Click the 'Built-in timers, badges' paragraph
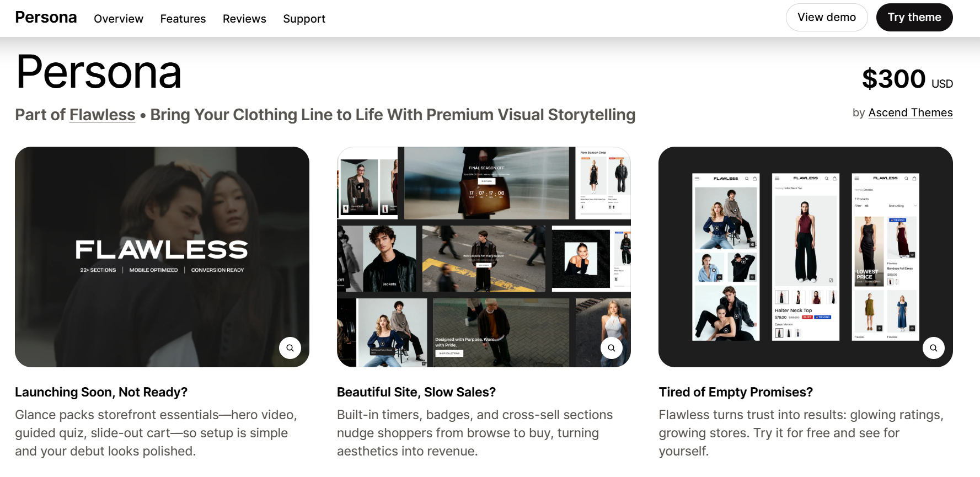The width and height of the screenshot is (980, 477). [475, 433]
